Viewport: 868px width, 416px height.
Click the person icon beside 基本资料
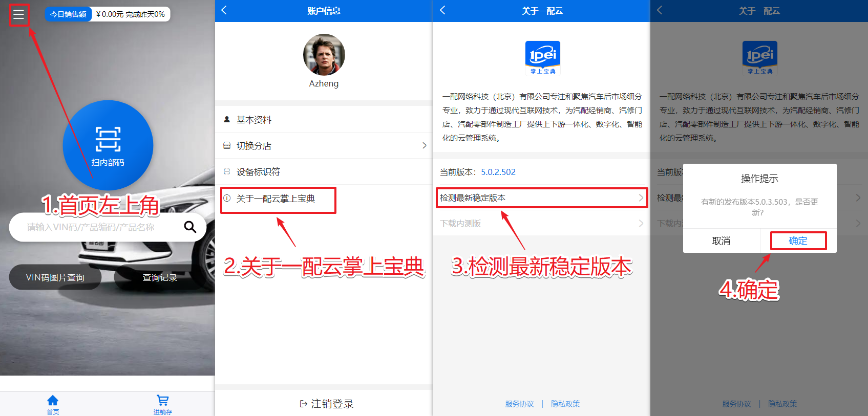(x=227, y=119)
